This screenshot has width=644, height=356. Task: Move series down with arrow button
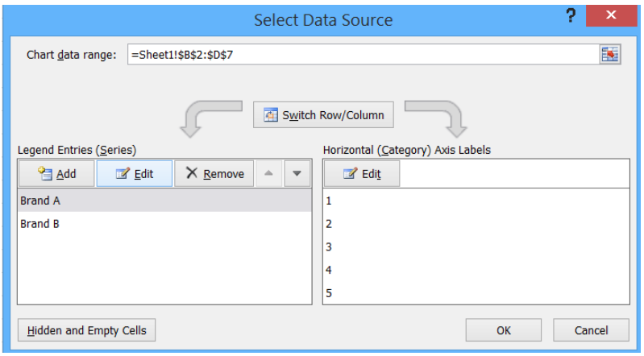click(297, 174)
